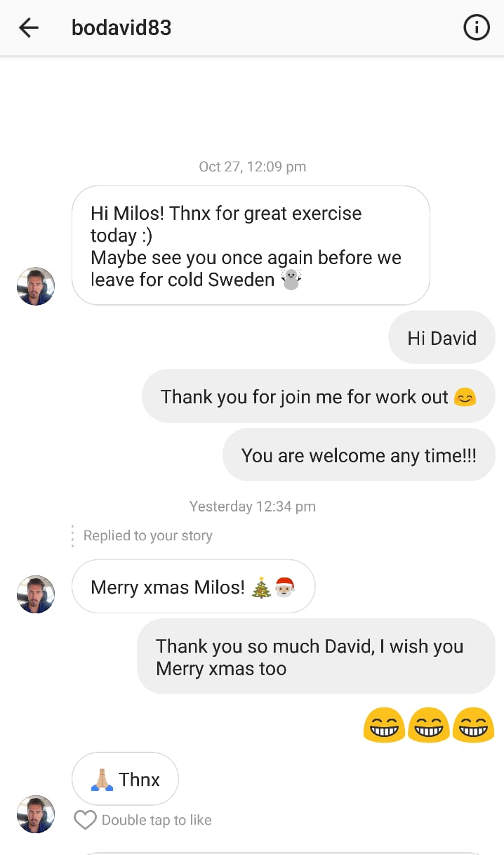
Task: Open the bodavid83 profile from the header
Action: tap(121, 28)
